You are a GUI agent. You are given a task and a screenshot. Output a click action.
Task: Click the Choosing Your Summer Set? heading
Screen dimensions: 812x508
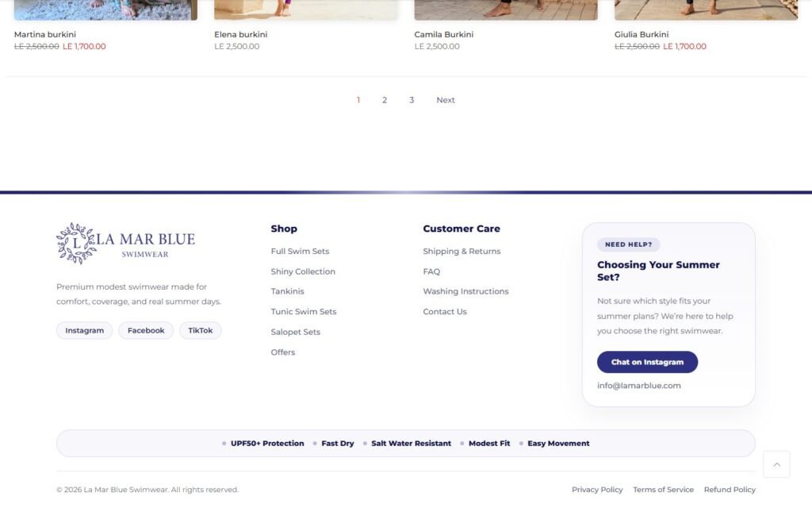pyautogui.click(x=658, y=271)
